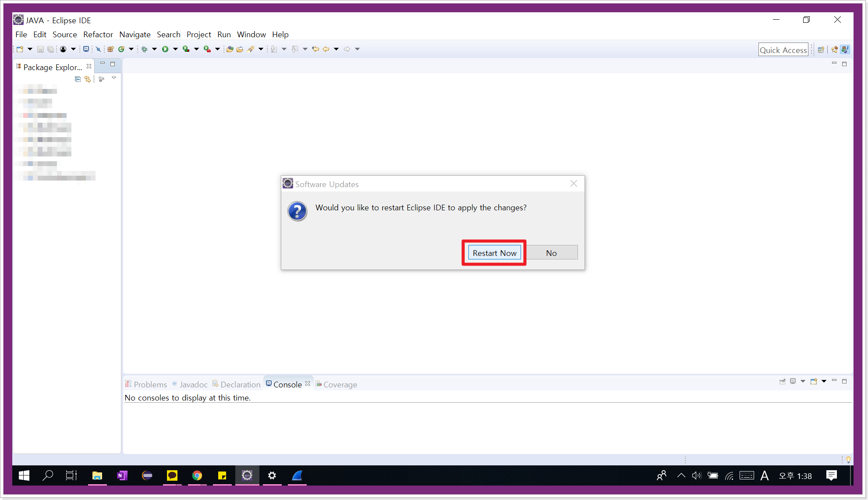Expand the Debug dropdown arrow
The image size is (868, 500).
(154, 49)
